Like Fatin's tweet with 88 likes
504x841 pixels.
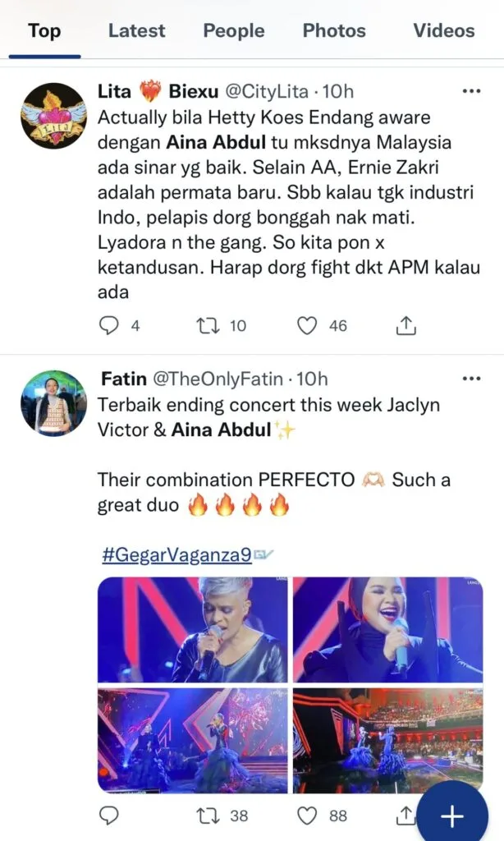tap(308, 816)
